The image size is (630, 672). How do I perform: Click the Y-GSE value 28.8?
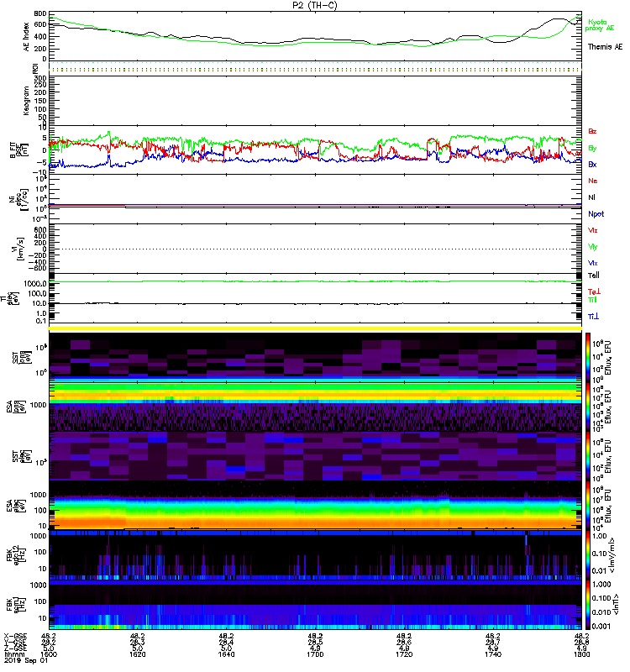pos(581,643)
